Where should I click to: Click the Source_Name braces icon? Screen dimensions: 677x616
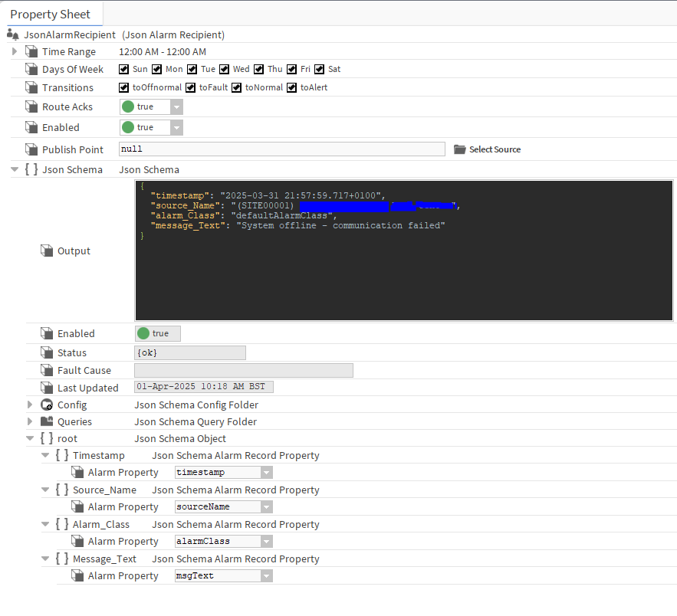coord(62,490)
